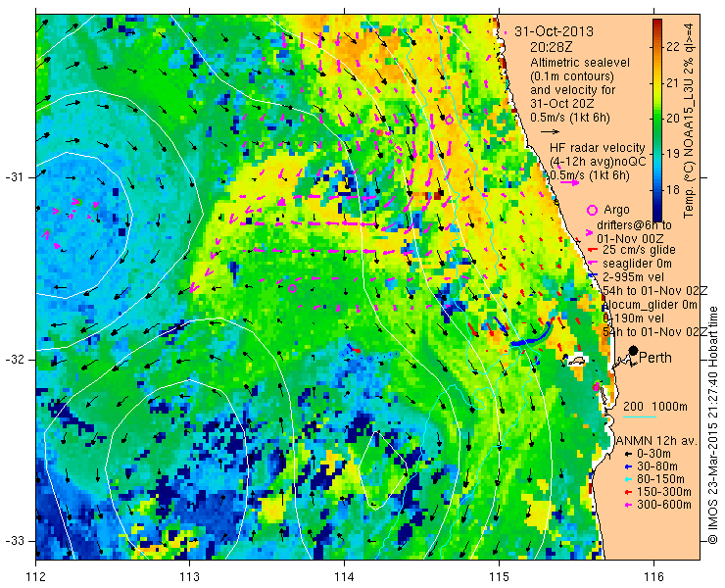Click the cyan 80-150m depth arrow marker
The height and width of the screenshot is (588, 725).
(x=627, y=480)
